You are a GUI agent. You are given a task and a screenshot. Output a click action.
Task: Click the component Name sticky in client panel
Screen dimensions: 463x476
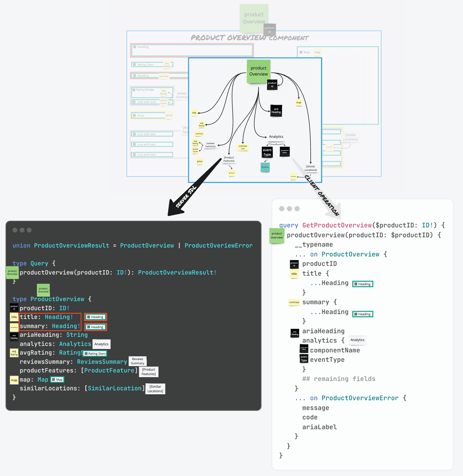point(304,349)
